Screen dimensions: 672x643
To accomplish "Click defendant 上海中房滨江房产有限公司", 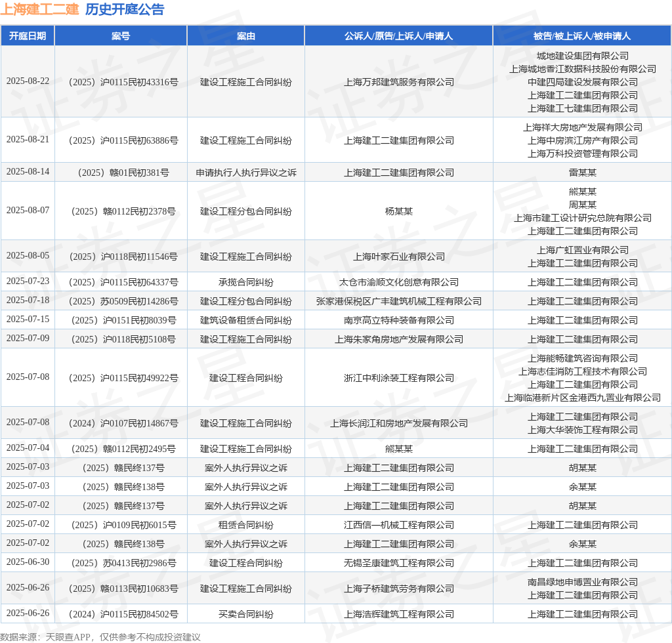I will coord(583,140).
